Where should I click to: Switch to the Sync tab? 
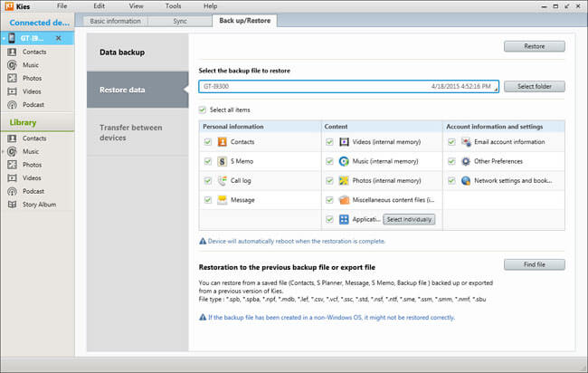pos(180,21)
